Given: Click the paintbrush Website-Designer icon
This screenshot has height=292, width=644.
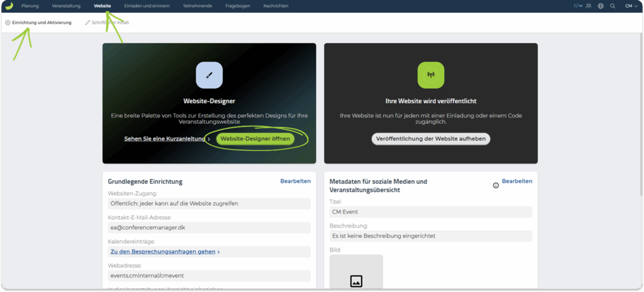Looking at the screenshot, I should [209, 75].
